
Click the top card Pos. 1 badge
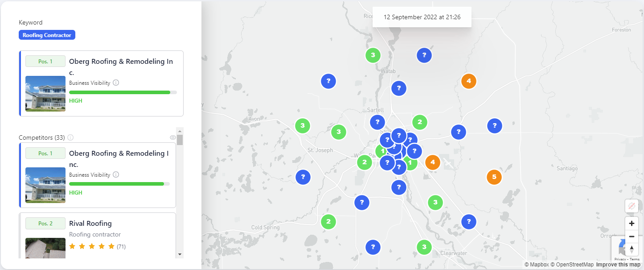45,62
